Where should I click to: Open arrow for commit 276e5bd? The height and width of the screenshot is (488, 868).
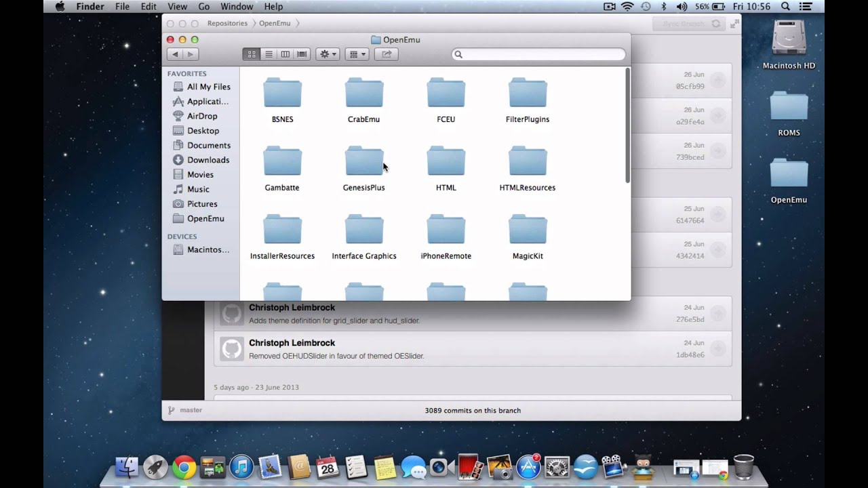click(x=718, y=314)
